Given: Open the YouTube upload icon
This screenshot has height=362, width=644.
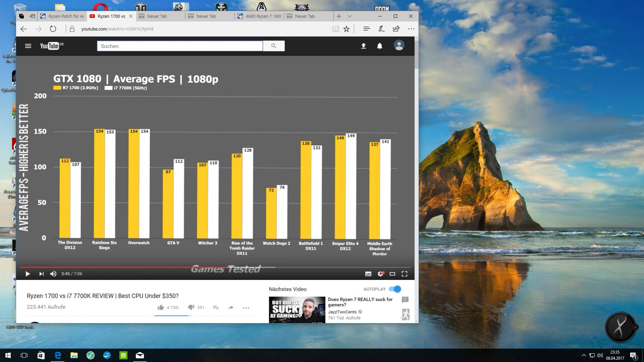Looking at the screenshot, I should [363, 46].
